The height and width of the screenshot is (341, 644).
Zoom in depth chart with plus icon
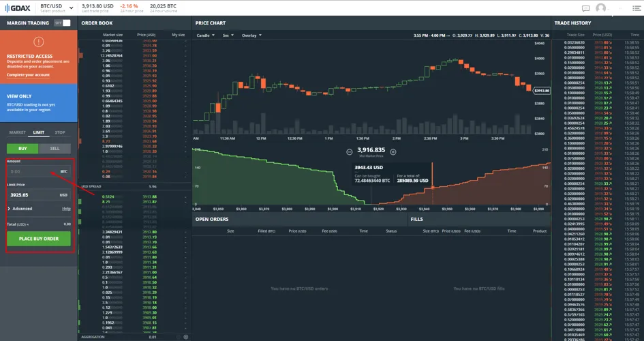[x=393, y=152]
